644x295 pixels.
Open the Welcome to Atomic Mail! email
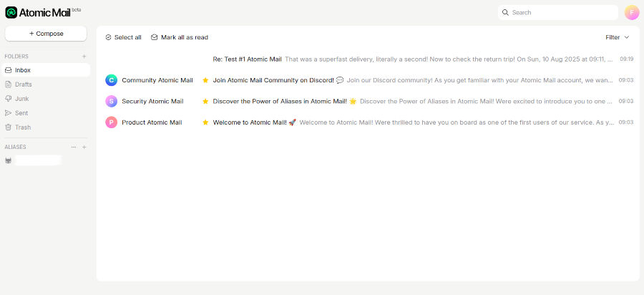tap(369, 122)
